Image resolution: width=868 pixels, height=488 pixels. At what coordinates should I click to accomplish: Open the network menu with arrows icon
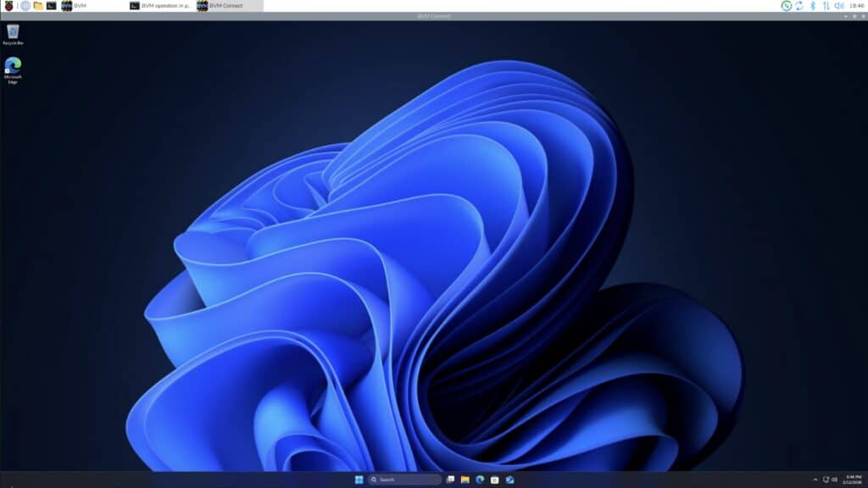(x=826, y=6)
